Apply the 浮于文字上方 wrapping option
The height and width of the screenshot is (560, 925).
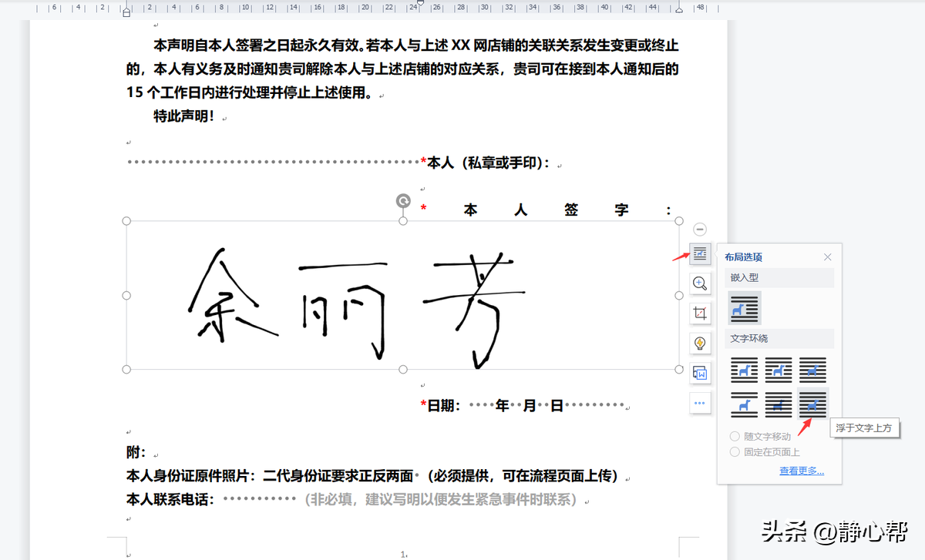coord(813,404)
